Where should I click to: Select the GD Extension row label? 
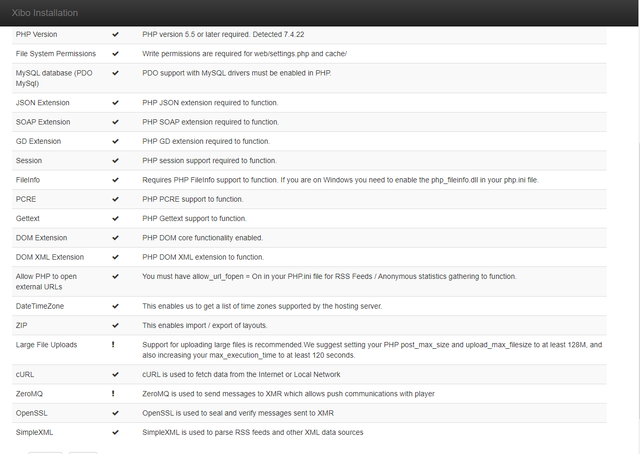click(38, 141)
